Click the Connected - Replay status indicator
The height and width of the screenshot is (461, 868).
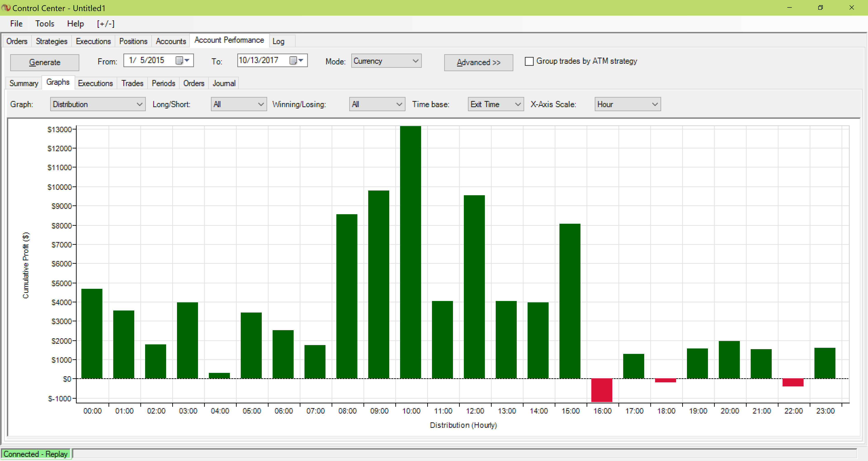tap(36, 454)
